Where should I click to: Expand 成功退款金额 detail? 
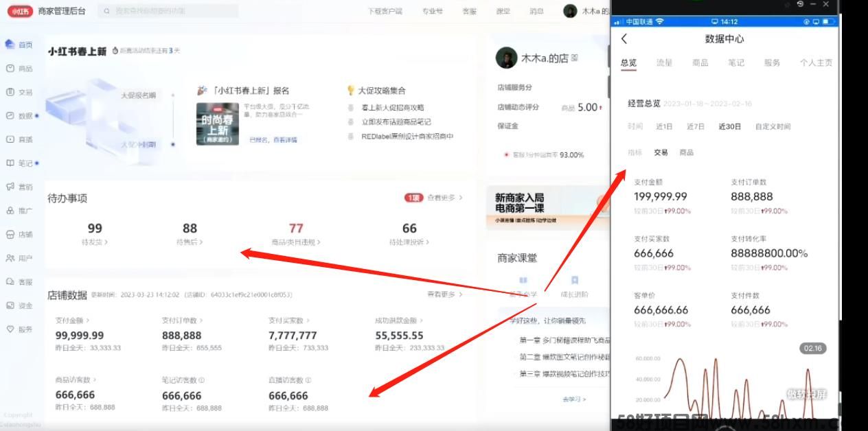tap(399, 321)
